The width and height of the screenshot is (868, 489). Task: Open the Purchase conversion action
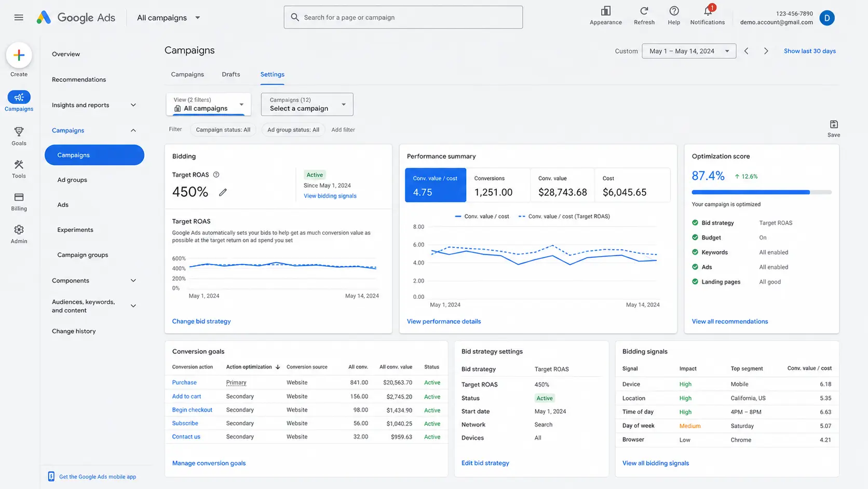[184, 382]
